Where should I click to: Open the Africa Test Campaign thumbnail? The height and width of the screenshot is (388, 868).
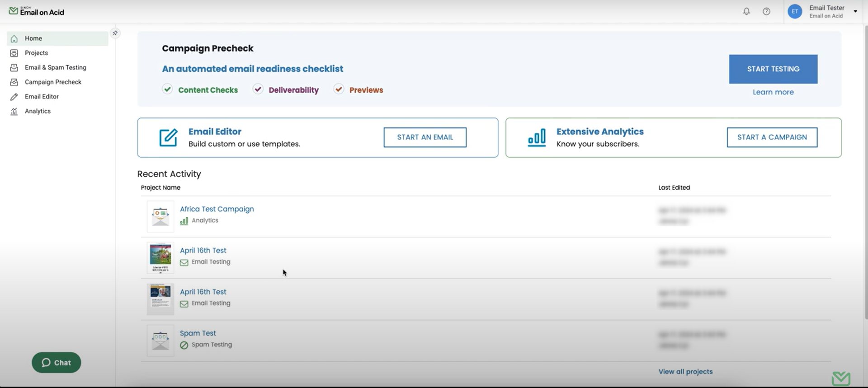160,216
